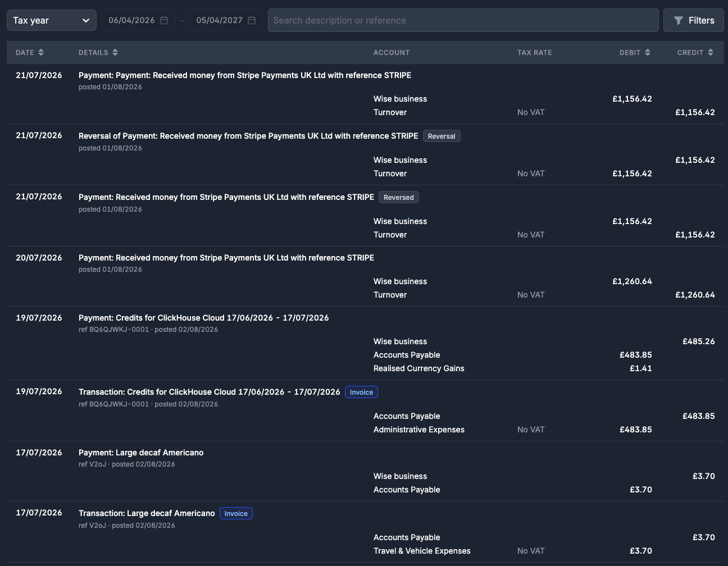Sort by Date column arrows
Screen dimensions: 728x566
41,52
